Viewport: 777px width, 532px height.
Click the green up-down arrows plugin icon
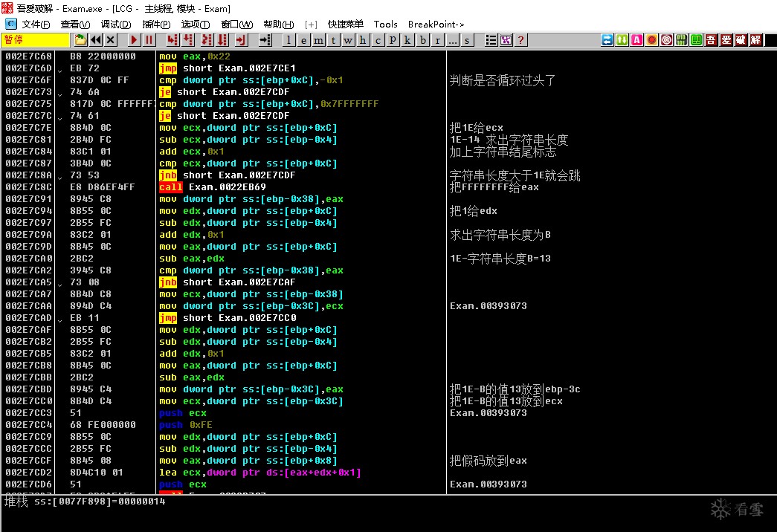(x=622, y=40)
